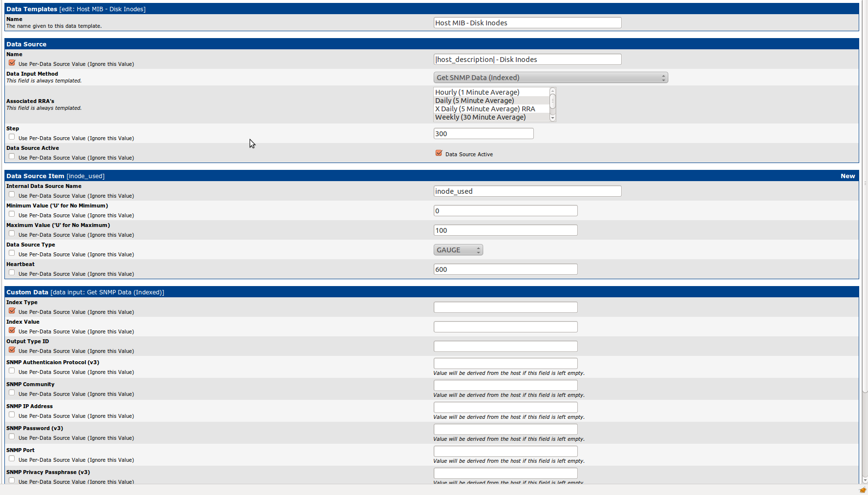Select X Daily (5 Minute Average) RRA
Image resolution: width=868 pixels, height=495 pixels.
[491, 109]
